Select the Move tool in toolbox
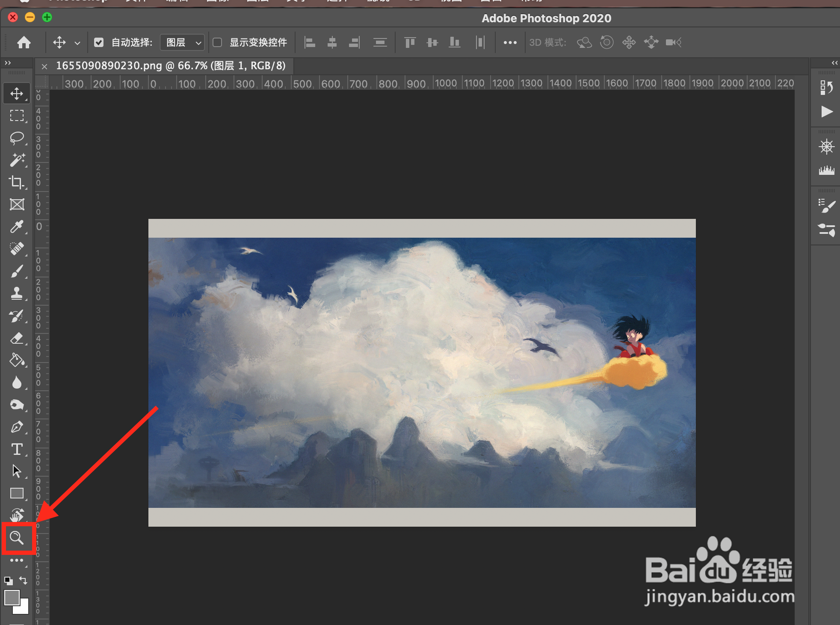The image size is (840, 625). click(17, 94)
